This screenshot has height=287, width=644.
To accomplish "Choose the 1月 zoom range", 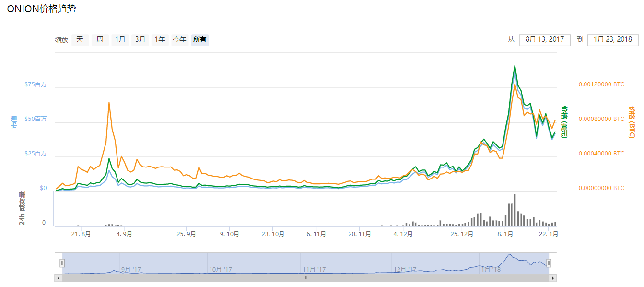I will point(119,40).
